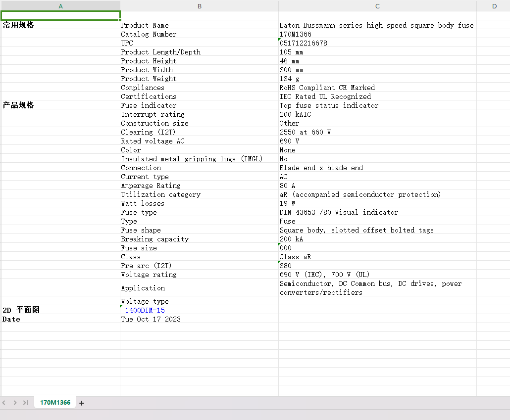The height and width of the screenshot is (420, 510).
Task: Select the 'Interrupt rating' cell
Action: click(200, 114)
